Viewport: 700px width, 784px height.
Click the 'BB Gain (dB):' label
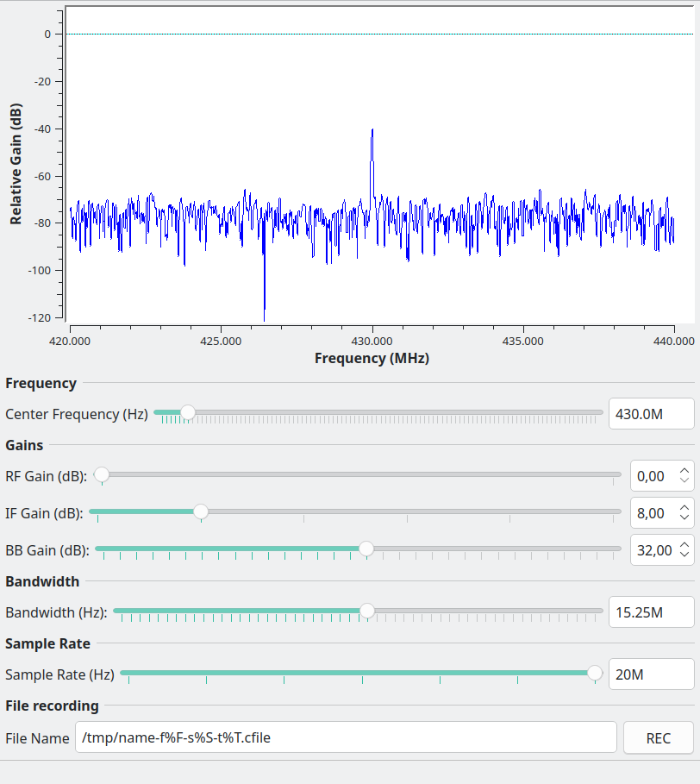pos(47,550)
